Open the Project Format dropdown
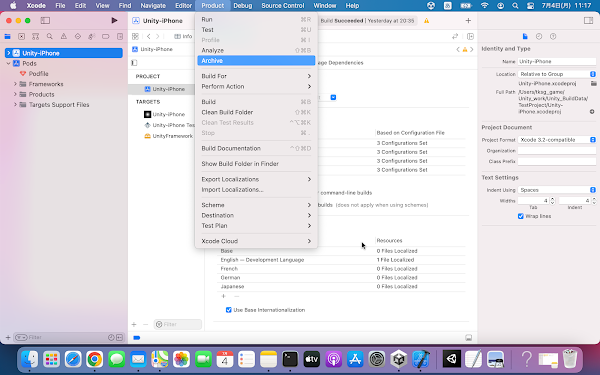This screenshot has width=600, height=375. [557, 140]
